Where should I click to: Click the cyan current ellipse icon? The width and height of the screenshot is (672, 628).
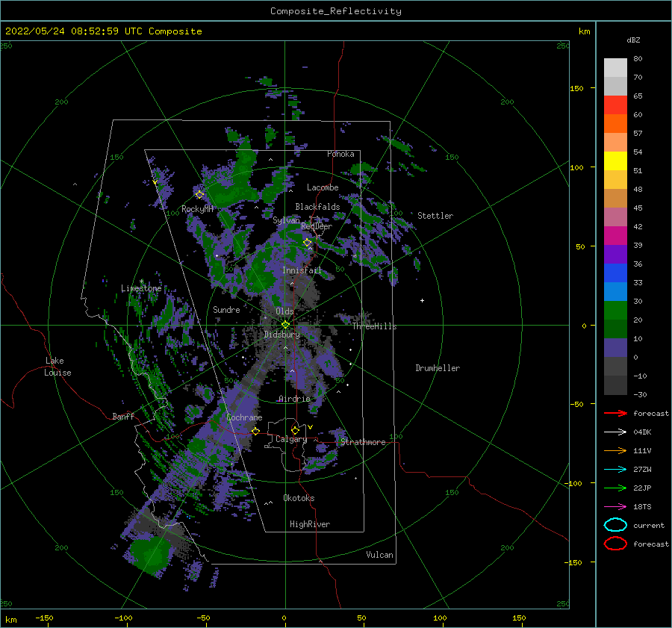tap(615, 525)
